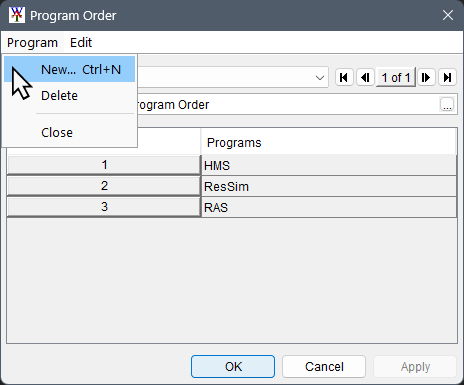Click the Cancel button

tap(324, 367)
